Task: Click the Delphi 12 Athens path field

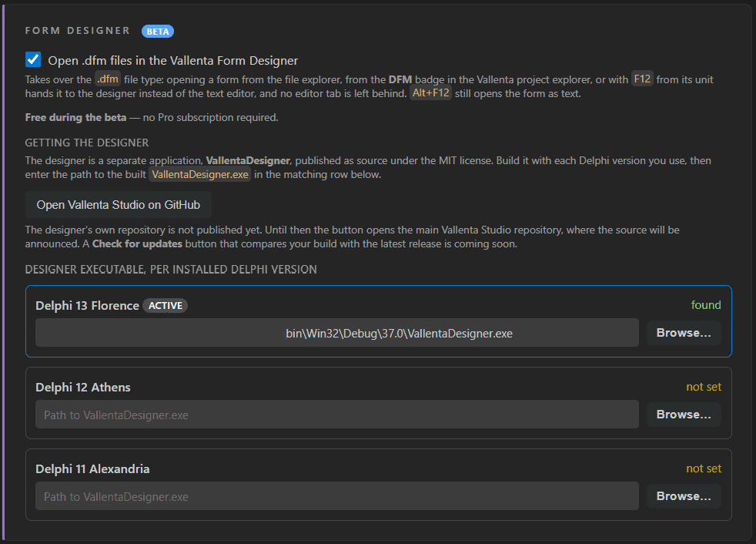Action: [x=337, y=414]
